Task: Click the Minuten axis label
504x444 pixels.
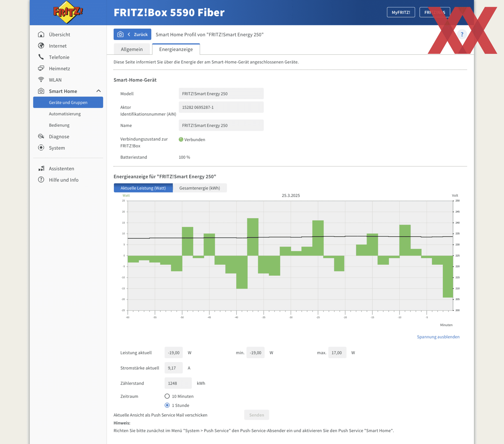Action: coord(446,325)
